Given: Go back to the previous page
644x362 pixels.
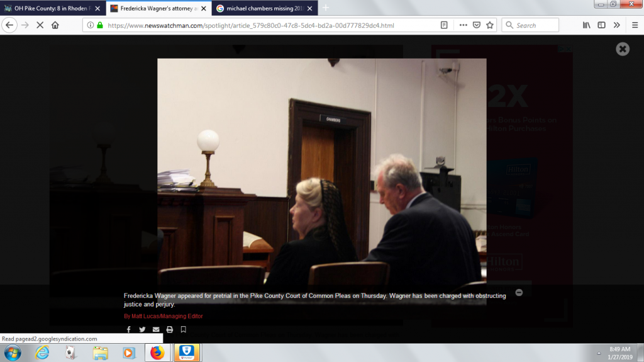Looking at the screenshot, I should [x=10, y=25].
